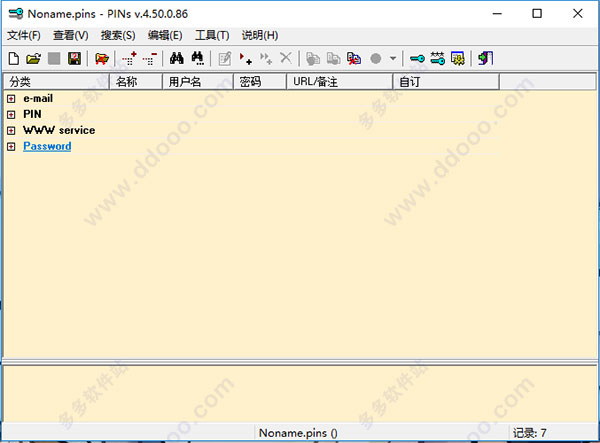
Task: Click the PINs key icon in title bar
Action: tap(16, 14)
